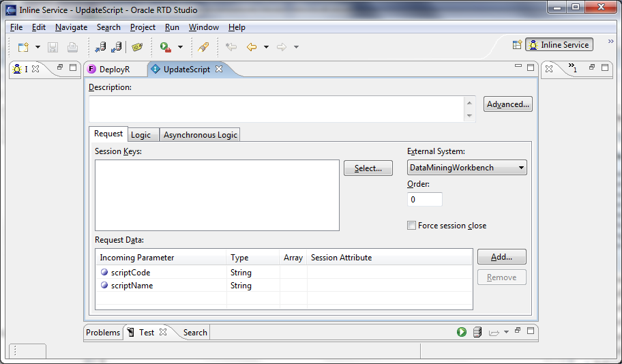Minimize the left I view panel
622x364 pixels.
click(x=60, y=67)
